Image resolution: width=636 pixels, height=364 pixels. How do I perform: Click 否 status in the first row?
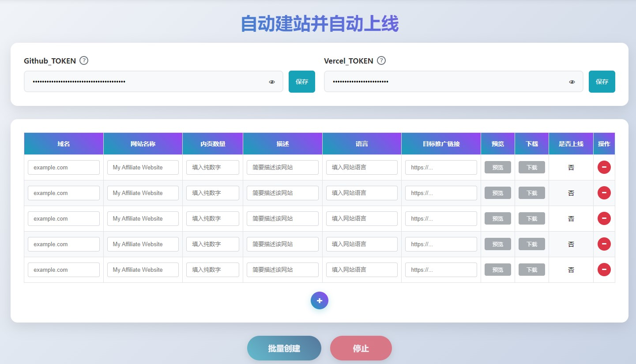point(571,168)
